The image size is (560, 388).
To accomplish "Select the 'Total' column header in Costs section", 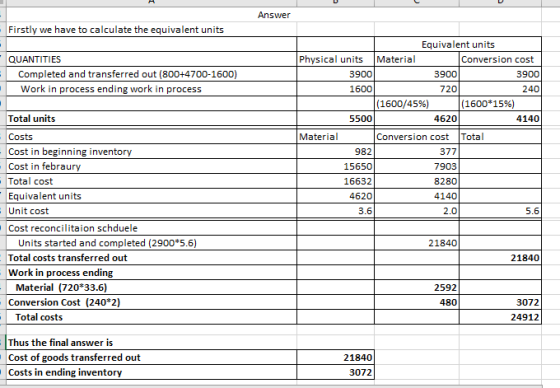I will coord(500,136).
